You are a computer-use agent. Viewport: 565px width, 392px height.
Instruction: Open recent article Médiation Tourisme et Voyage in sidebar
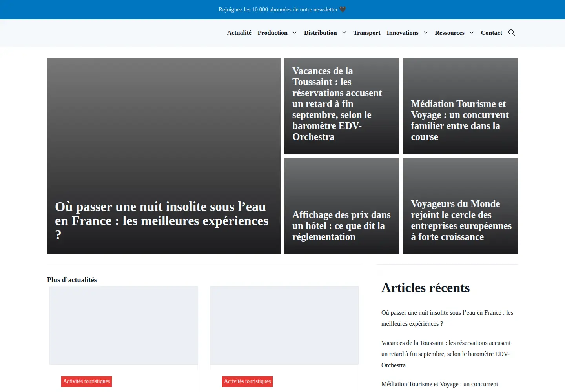point(439,384)
